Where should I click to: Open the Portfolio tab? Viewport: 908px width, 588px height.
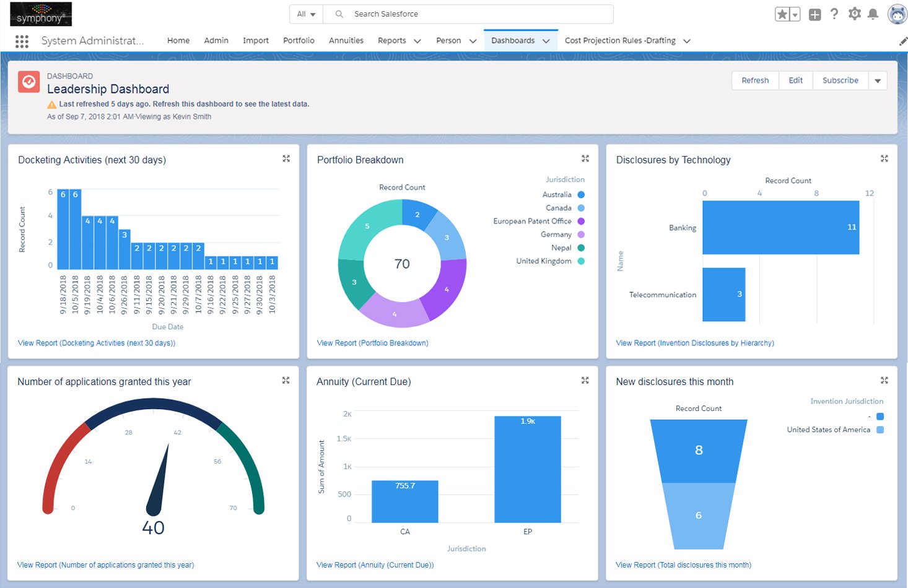[299, 41]
